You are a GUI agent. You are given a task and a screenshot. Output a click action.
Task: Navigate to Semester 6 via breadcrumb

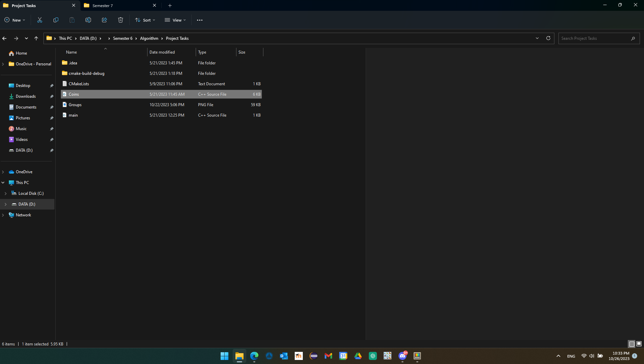(123, 38)
